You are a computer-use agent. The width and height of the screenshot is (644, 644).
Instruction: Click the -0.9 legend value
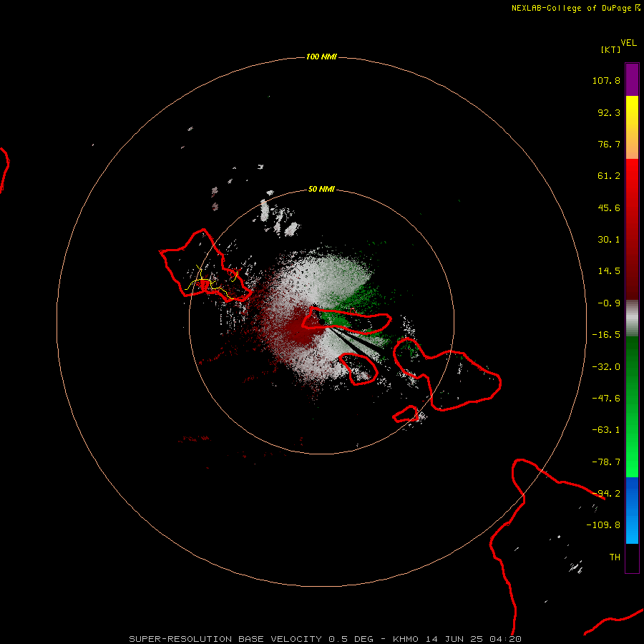(609, 303)
